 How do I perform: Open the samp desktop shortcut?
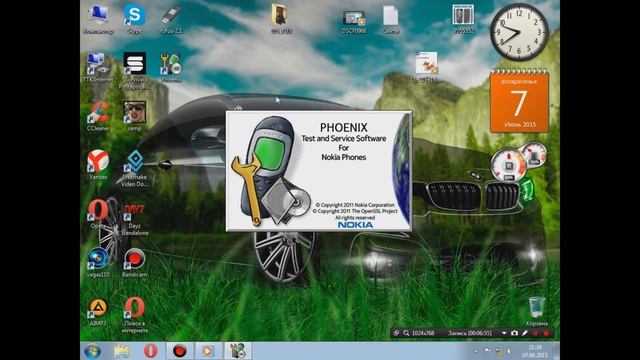(x=134, y=116)
